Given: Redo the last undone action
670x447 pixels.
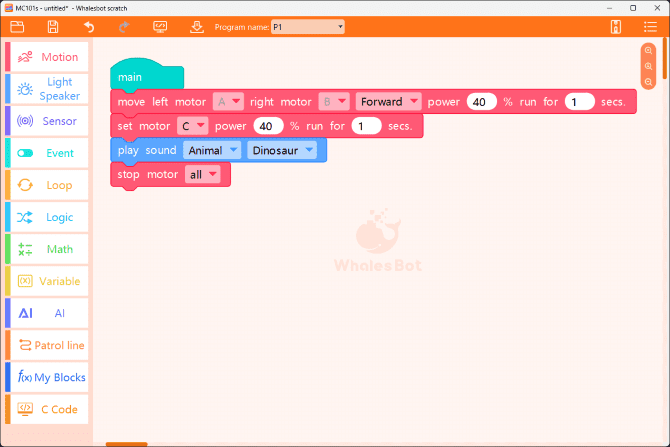Looking at the screenshot, I should 124,27.
